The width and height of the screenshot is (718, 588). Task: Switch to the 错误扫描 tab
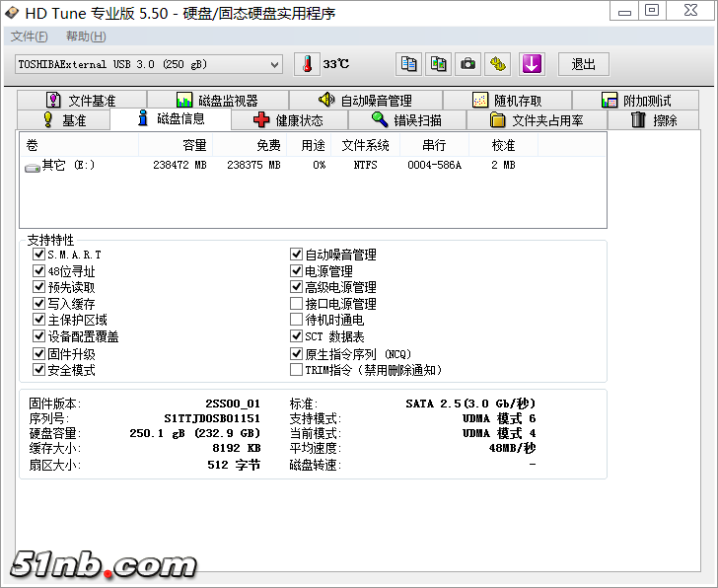[x=406, y=120]
